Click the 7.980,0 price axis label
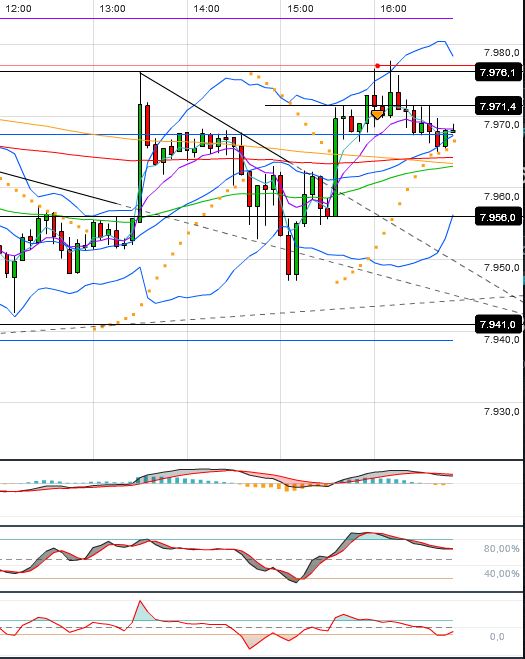This screenshot has width=525, height=659. pos(501,53)
